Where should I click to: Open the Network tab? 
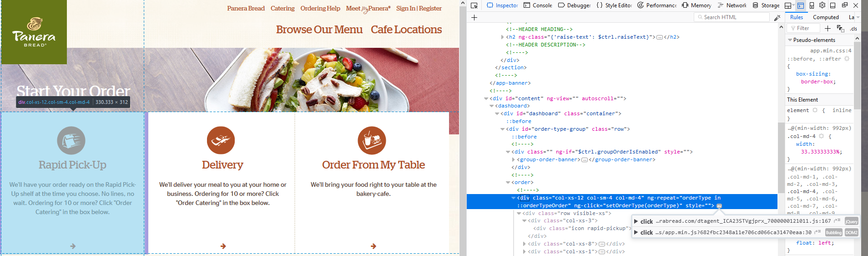[x=732, y=5]
